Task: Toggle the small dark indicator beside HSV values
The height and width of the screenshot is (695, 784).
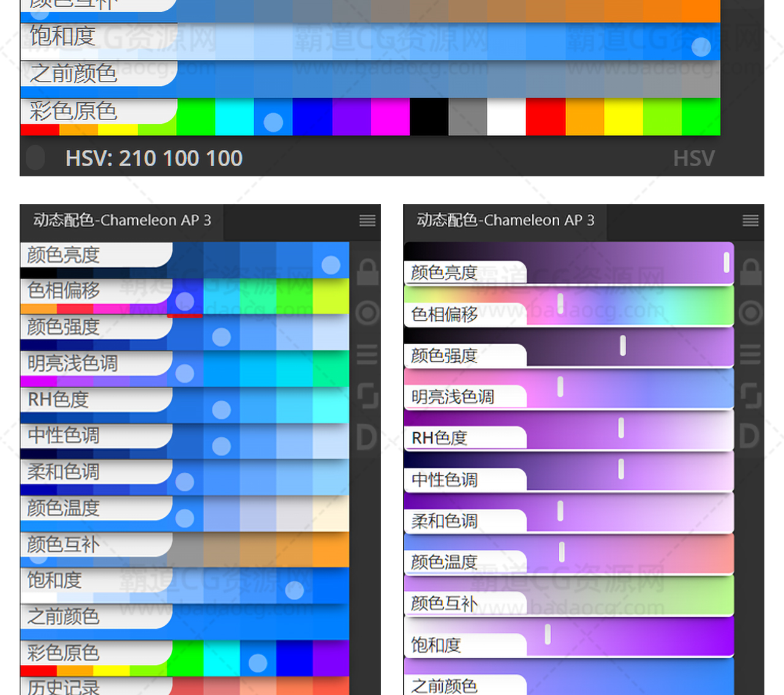Action: coord(36,158)
